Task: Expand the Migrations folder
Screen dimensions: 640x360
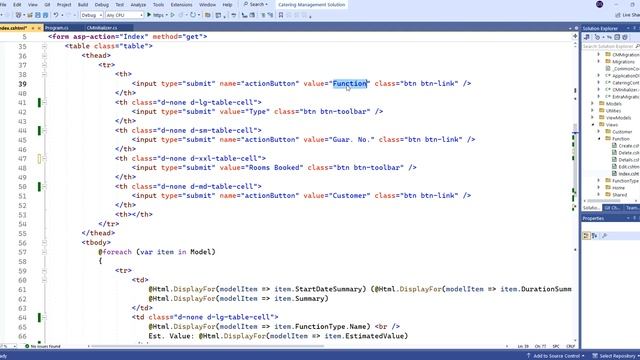Action: 599,62
